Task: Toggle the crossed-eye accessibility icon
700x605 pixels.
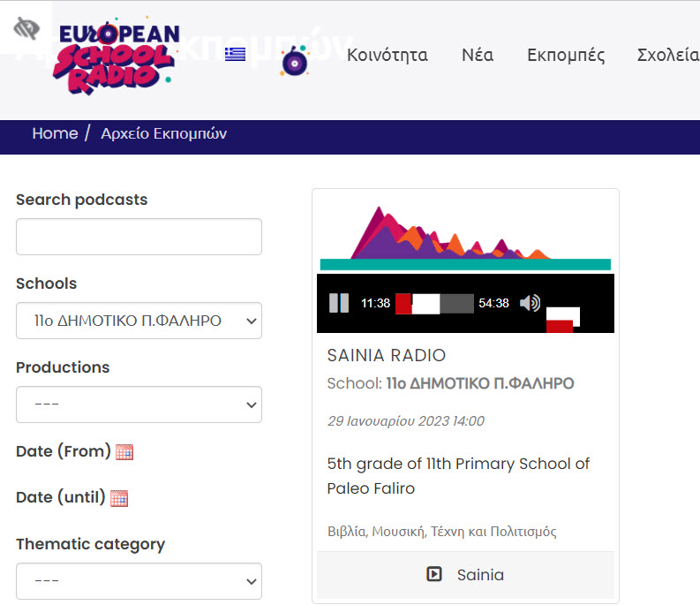Action: click(x=26, y=28)
